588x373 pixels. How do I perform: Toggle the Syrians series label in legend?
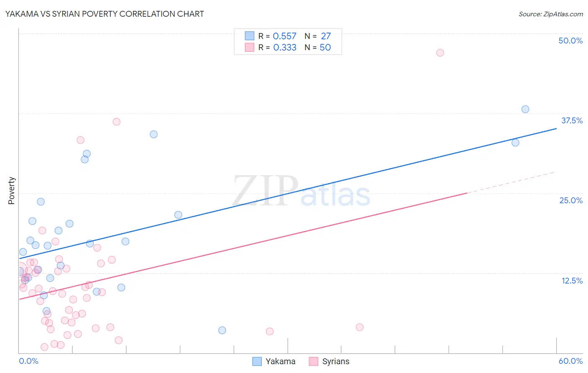pos(336,361)
